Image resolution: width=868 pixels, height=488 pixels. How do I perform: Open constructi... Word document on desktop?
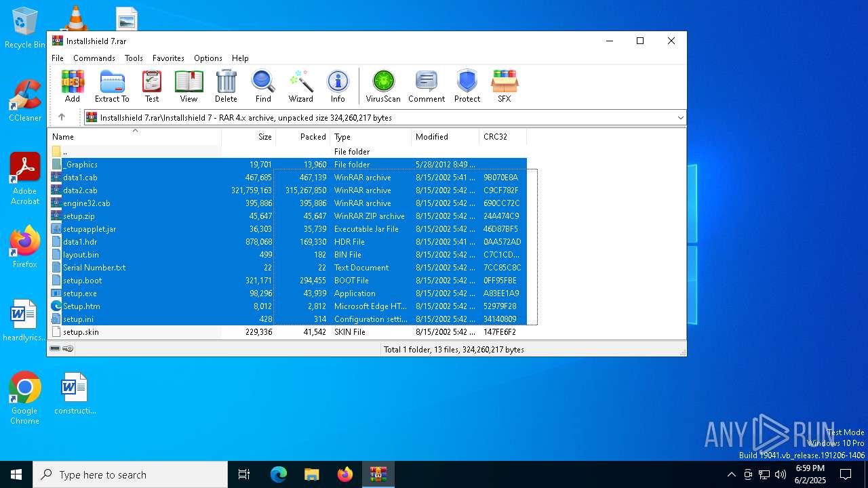point(75,393)
